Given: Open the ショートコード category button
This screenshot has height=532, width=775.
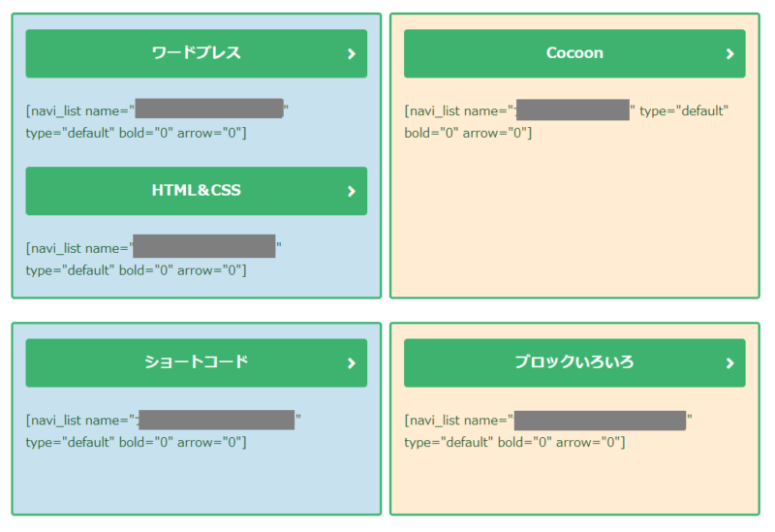Looking at the screenshot, I should click(x=197, y=363).
